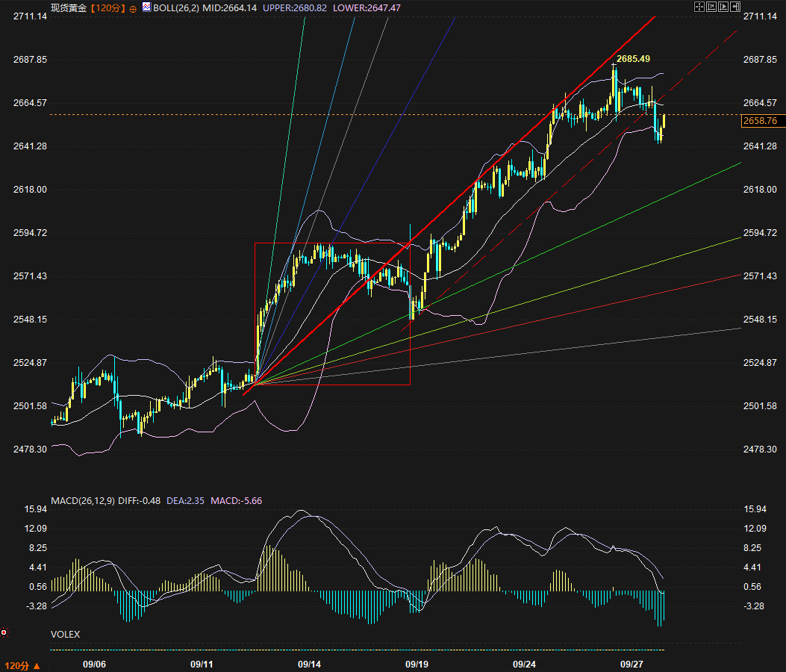Image resolution: width=786 pixels, height=672 pixels.
Task: Click the chart play-forward axis icon
Action: click(x=723, y=7)
